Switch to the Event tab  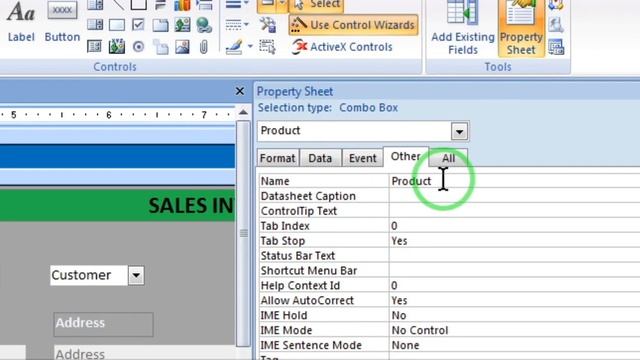click(x=362, y=158)
